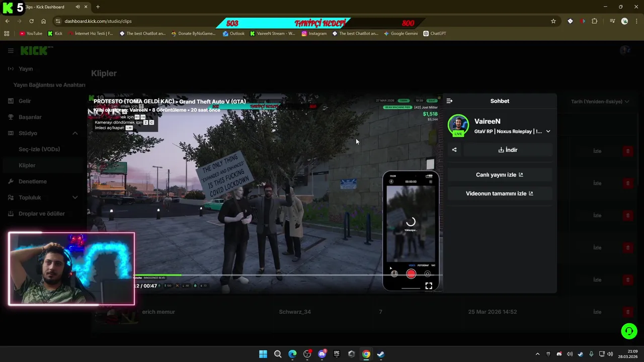Show hidden system tray icons
This screenshot has height=362, width=644.
click(x=537, y=354)
